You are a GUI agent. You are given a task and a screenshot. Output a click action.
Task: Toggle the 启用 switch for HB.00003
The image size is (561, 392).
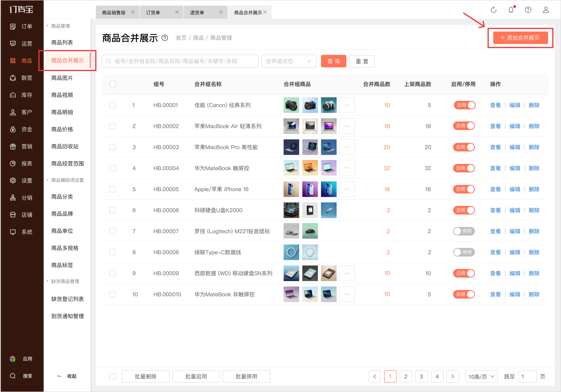(464, 147)
